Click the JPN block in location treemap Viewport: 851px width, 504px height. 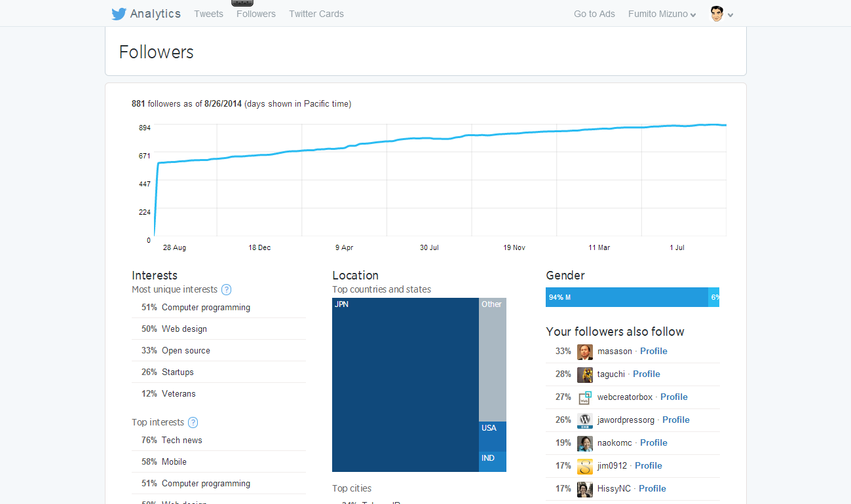(406, 385)
